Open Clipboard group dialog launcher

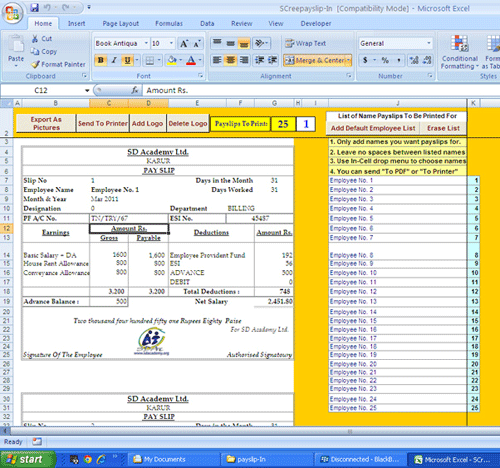(84, 76)
